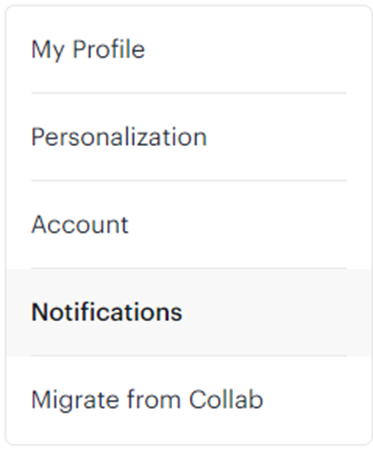Select Personalization in the settings menu
This screenshot has width=373, height=452.
[189, 137]
